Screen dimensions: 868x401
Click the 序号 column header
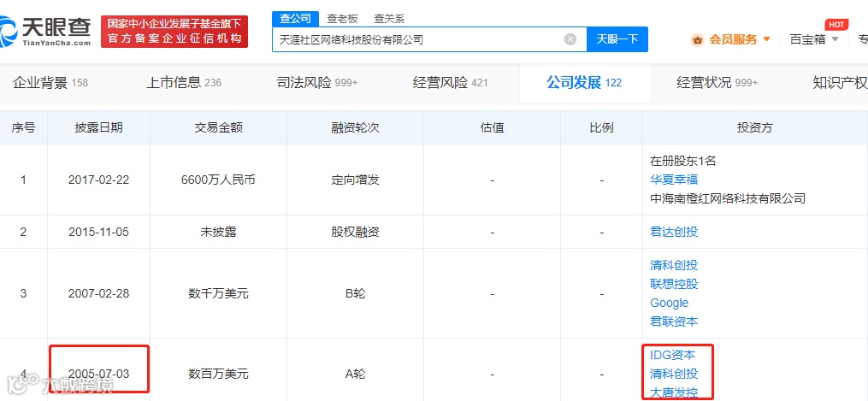pos(23,127)
